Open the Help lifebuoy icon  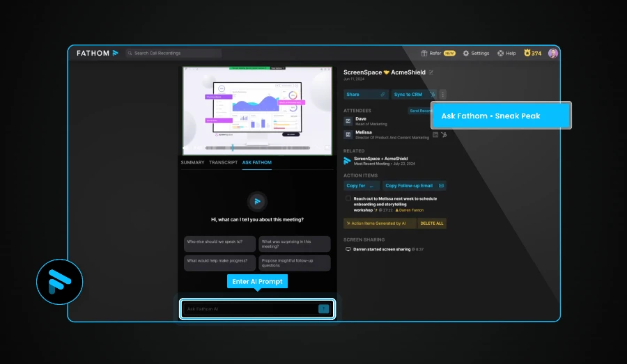[x=500, y=53]
